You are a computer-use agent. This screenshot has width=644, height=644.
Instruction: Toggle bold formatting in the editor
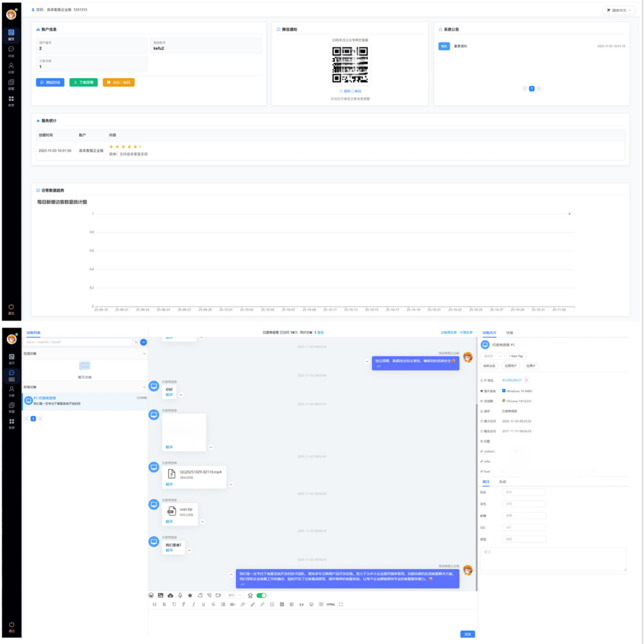click(164, 605)
